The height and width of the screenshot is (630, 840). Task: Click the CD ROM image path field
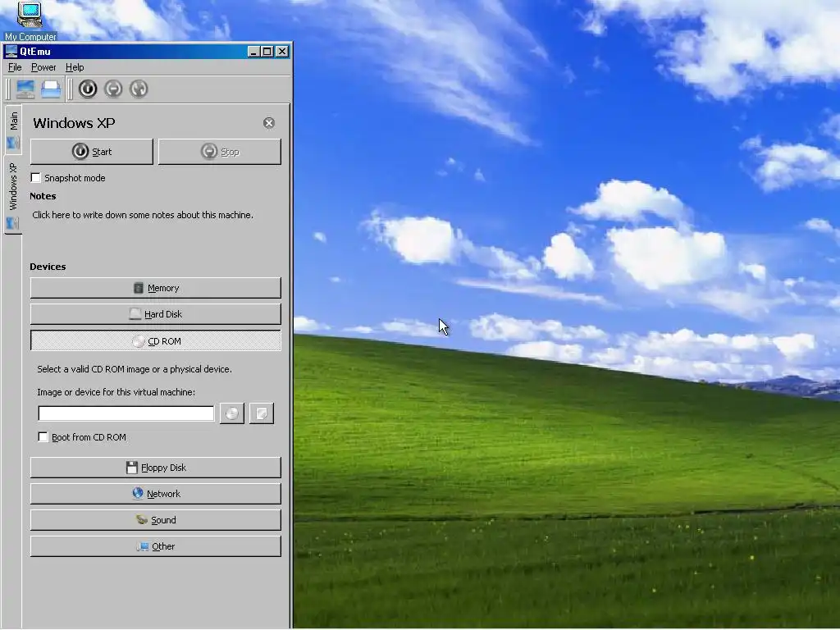pos(126,413)
